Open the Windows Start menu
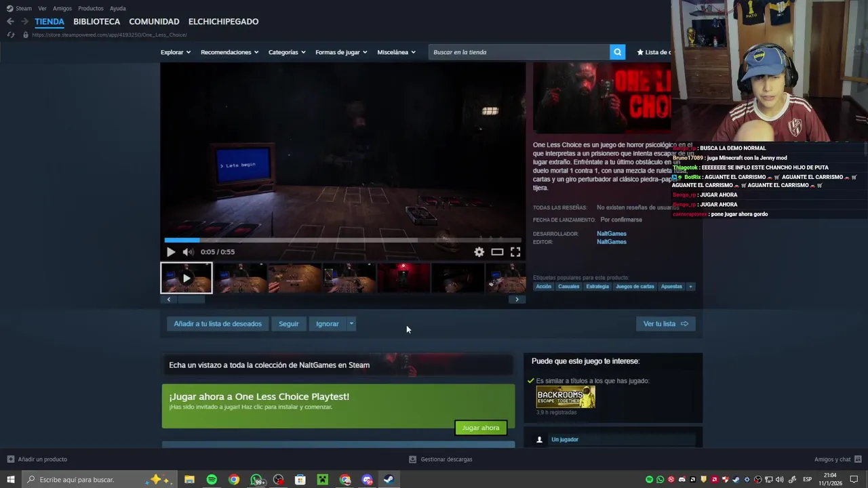The image size is (868, 488). (10, 480)
